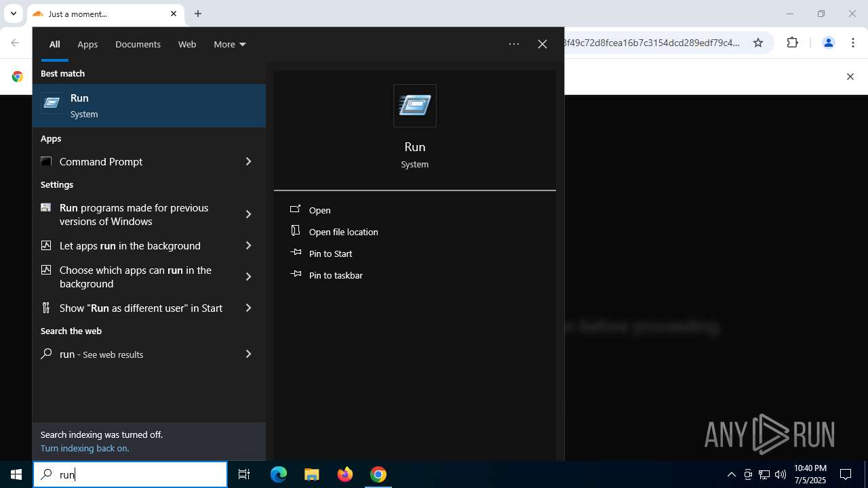The height and width of the screenshot is (488, 868).
Task: Click Open in the Run preview actions
Action: pyautogui.click(x=319, y=210)
